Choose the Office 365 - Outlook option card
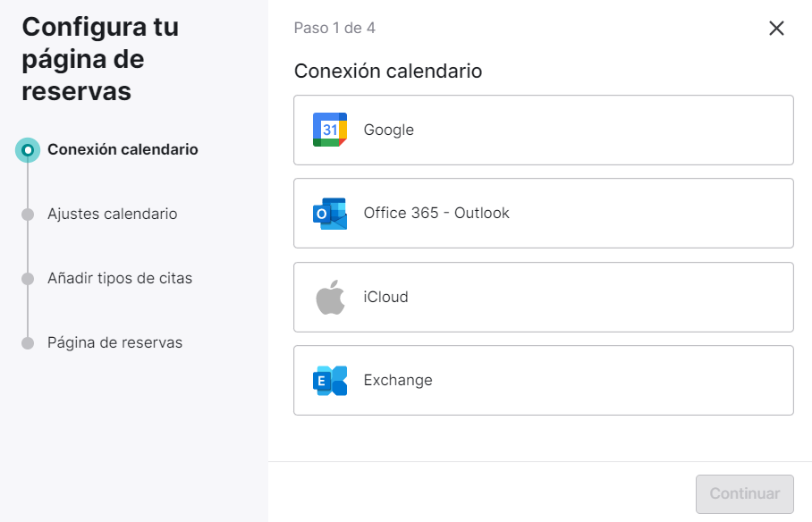 pyautogui.click(x=543, y=214)
